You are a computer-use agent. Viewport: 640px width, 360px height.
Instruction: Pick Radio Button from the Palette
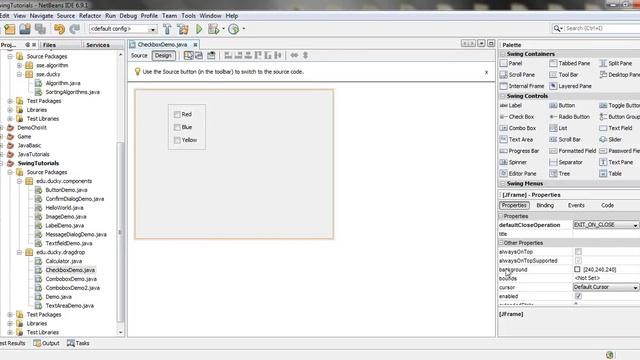tap(569, 117)
